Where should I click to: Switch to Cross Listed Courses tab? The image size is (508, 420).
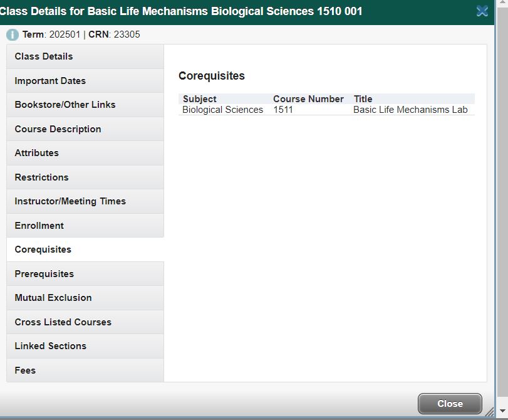[85, 322]
